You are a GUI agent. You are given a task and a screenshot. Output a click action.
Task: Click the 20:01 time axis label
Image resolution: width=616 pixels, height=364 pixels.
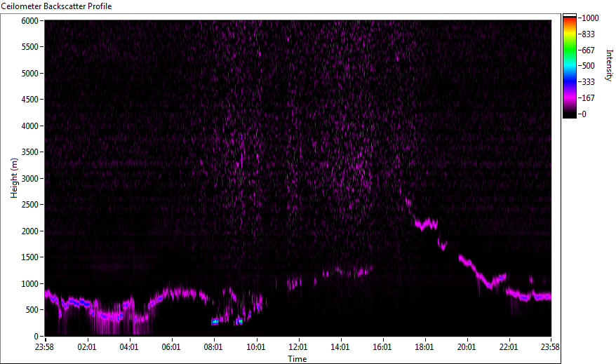[467, 347]
